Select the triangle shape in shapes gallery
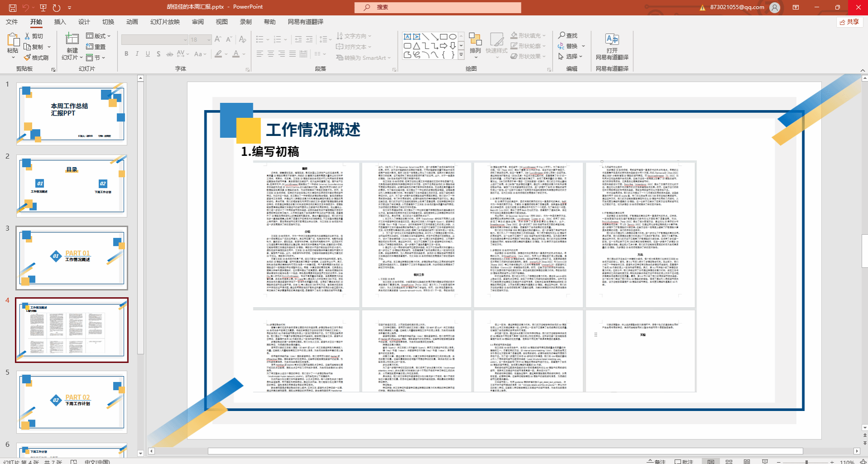 point(416,46)
